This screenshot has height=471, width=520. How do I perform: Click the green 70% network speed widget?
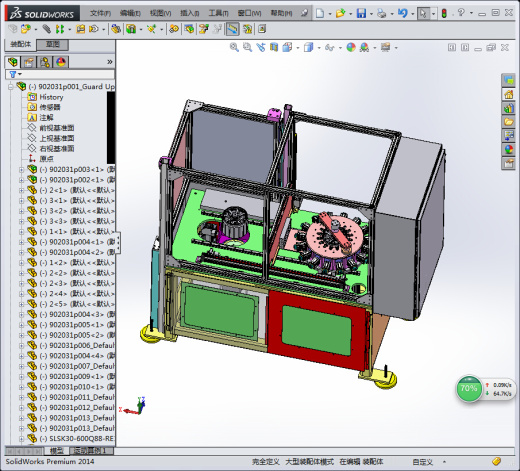pyautogui.click(x=469, y=389)
